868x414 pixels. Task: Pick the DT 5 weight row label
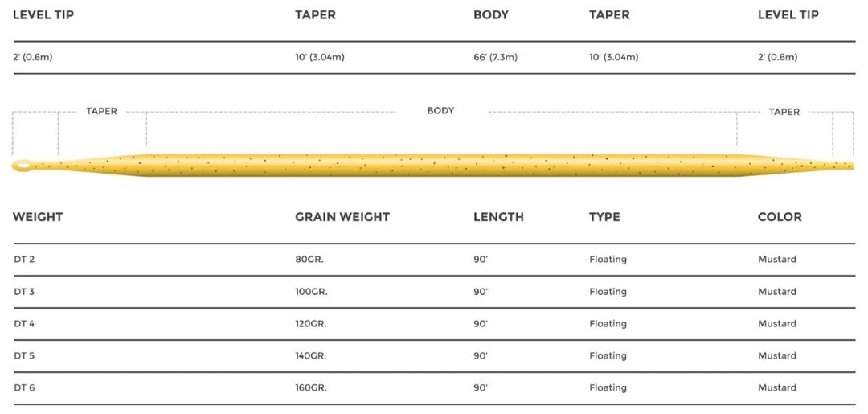24,356
